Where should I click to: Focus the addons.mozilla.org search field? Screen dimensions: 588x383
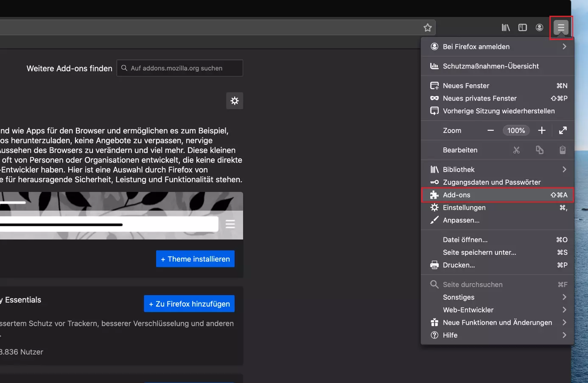click(x=180, y=68)
